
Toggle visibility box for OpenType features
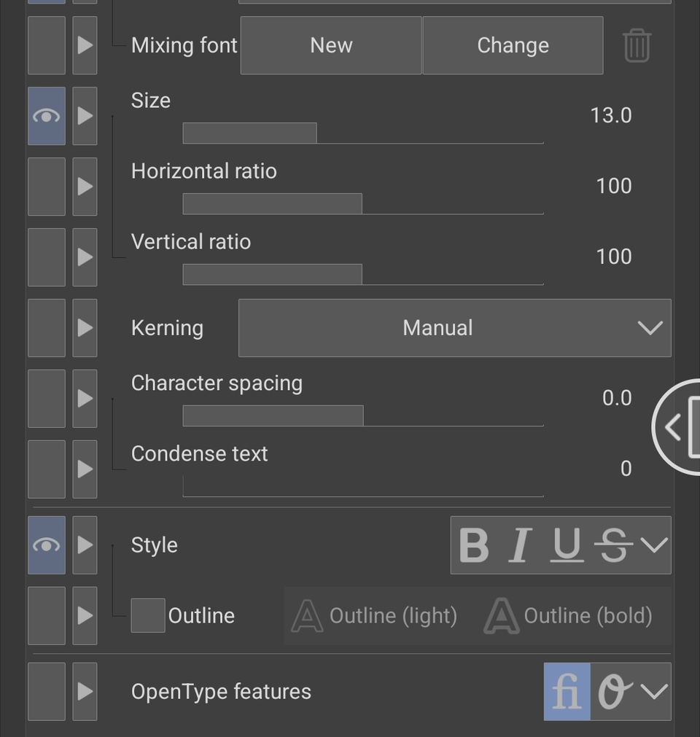(47, 691)
